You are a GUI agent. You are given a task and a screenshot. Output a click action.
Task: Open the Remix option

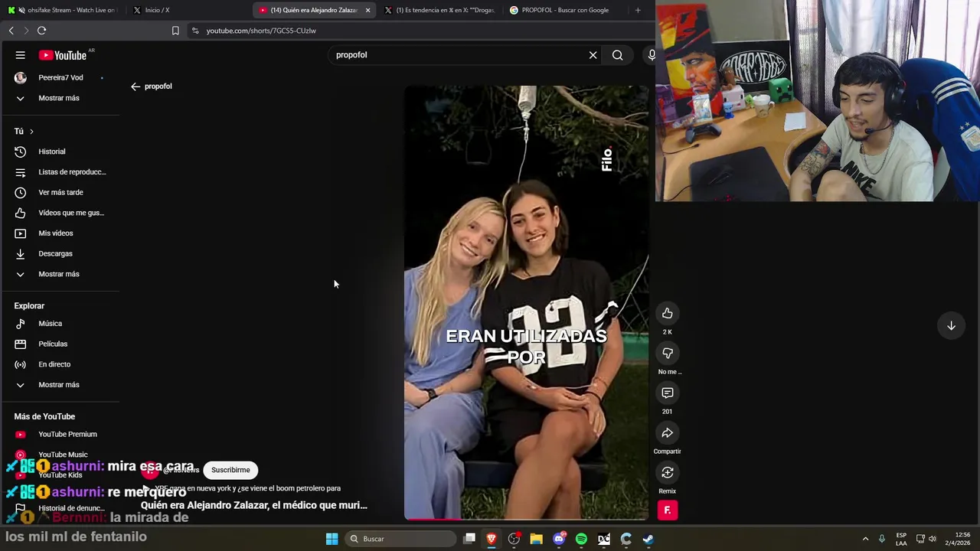668,472
